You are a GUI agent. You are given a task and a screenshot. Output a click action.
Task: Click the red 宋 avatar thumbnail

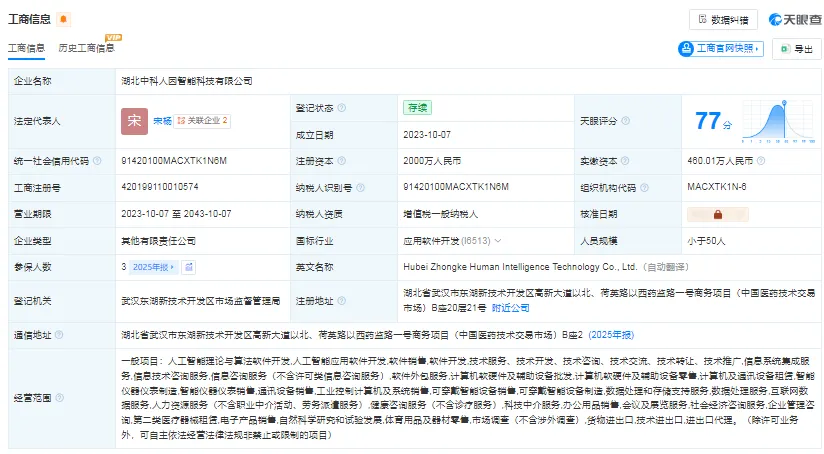(x=134, y=121)
